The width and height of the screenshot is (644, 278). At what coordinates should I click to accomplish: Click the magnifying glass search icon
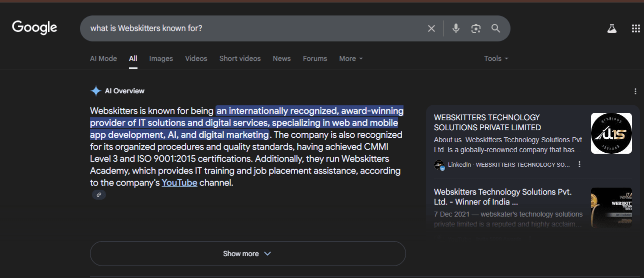coord(495,28)
